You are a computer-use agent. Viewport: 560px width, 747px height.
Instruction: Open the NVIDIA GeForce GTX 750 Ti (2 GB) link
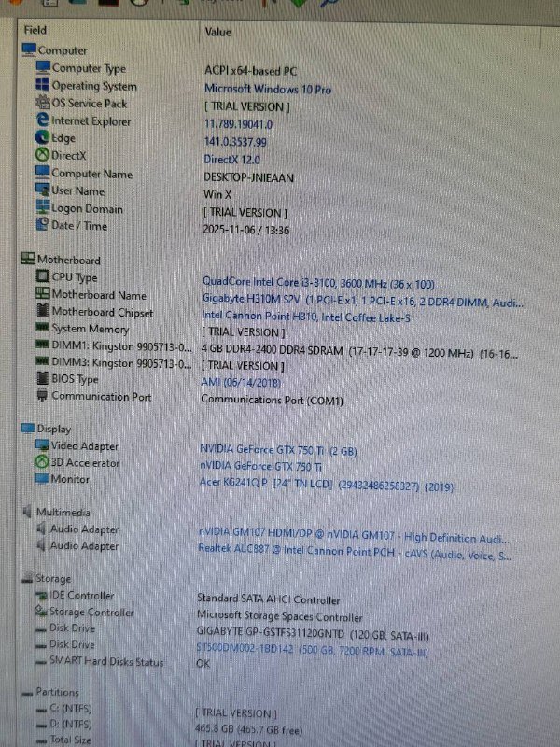pyautogui.click(x=278, y=450)
